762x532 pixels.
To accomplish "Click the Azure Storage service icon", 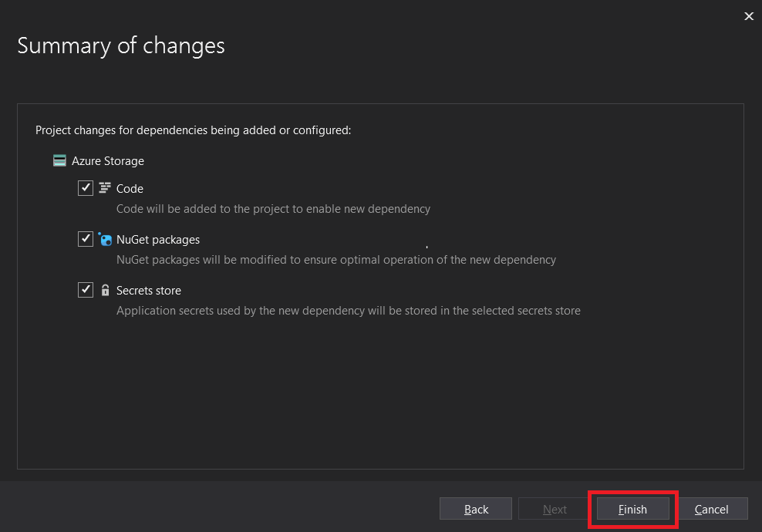I will pos(59,161).
